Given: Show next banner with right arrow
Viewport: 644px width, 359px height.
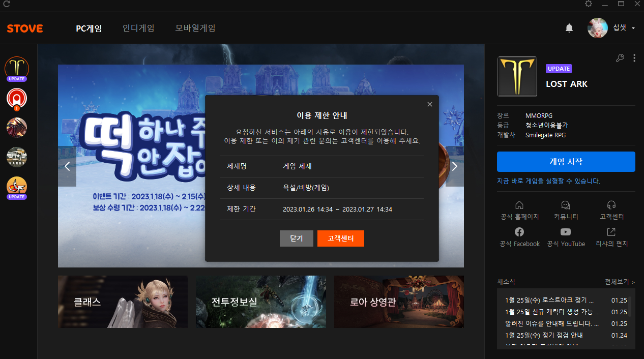Looking at the screenshot, I should pos(455,166).
